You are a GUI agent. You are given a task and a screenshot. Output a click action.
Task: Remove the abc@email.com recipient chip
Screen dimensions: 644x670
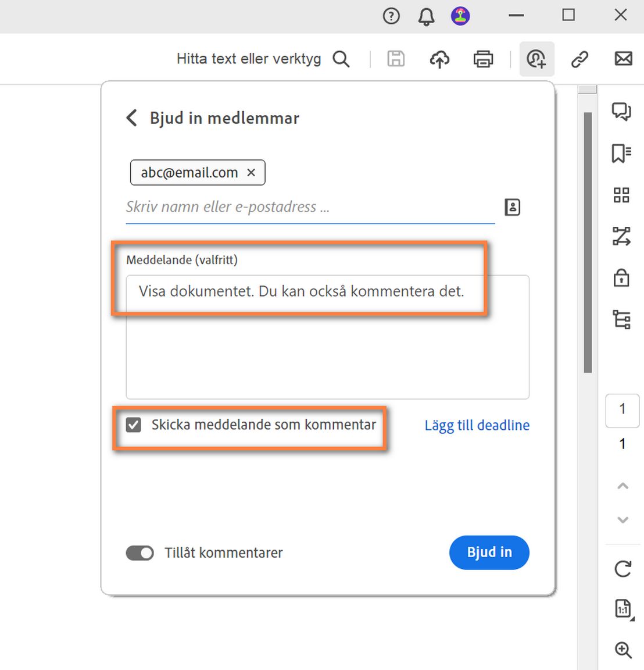click(x=251, y=172)
